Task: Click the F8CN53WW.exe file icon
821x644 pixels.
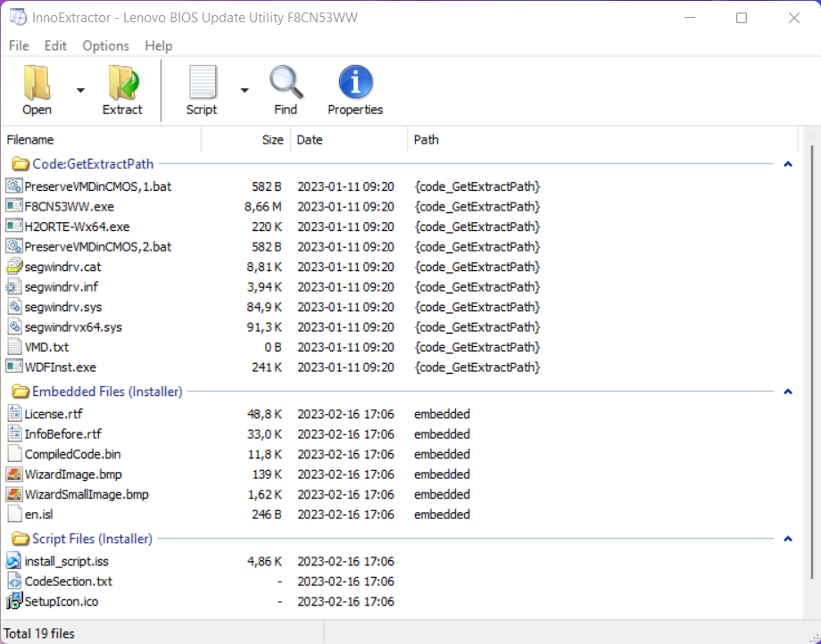Action: pyautogui.click(x=14, y=206)
